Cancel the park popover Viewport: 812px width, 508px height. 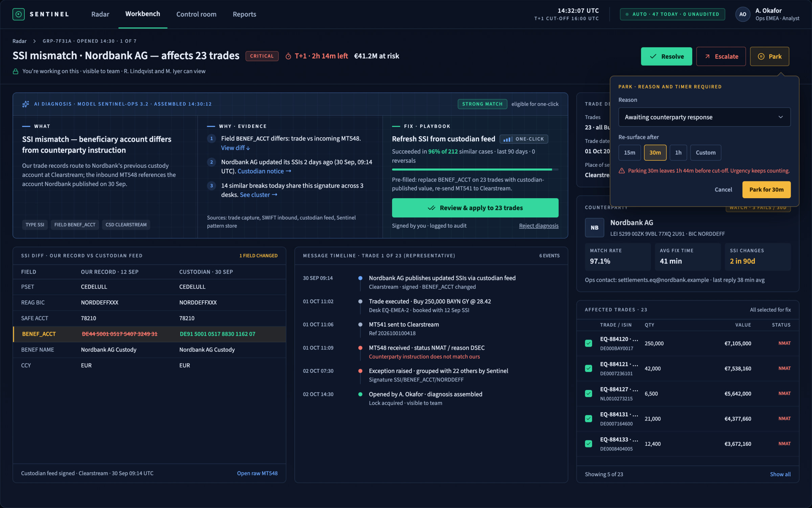723,189
